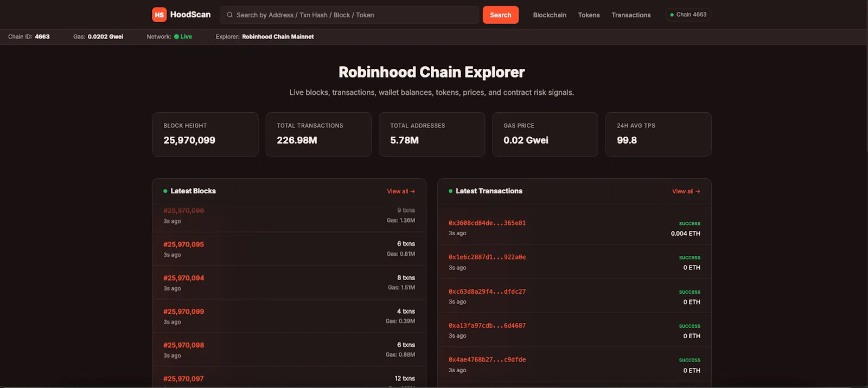Image resolution: width=868 pixels, height=388 pixels.
Task: Open the 24H Avg TPS stat card
Action: click(659, 134)
